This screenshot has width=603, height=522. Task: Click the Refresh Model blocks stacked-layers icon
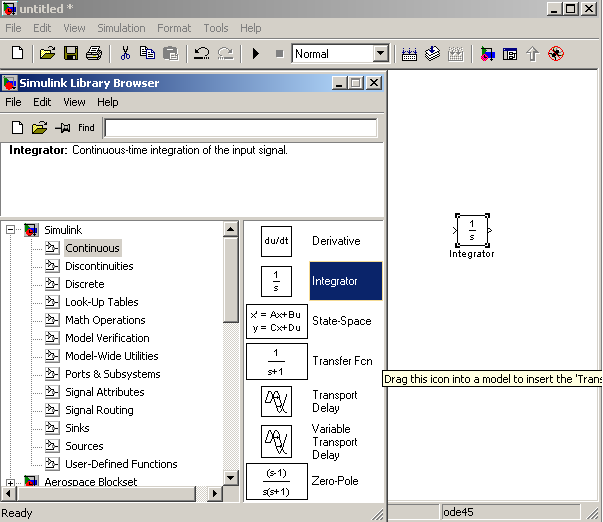[x=432, y=53]
